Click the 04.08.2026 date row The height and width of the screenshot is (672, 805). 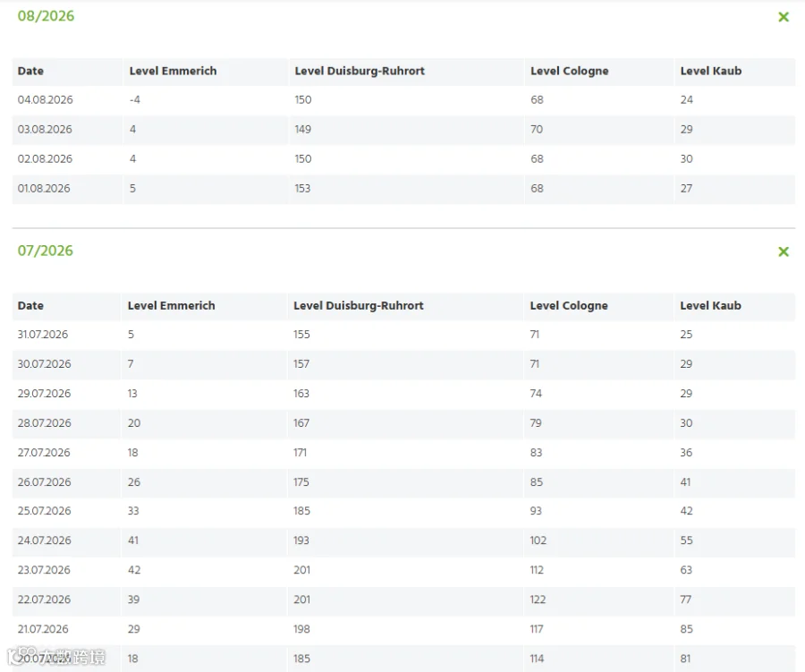click(x=403, y=99)
